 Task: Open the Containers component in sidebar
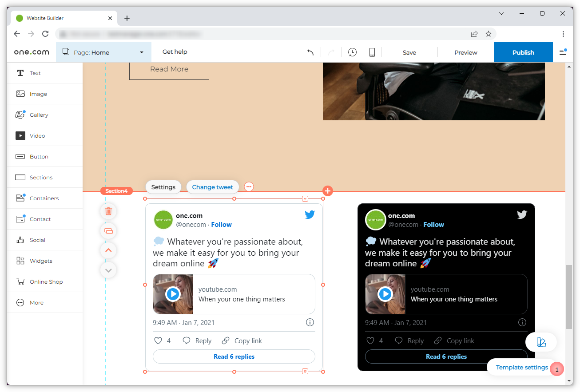(45, 198)
